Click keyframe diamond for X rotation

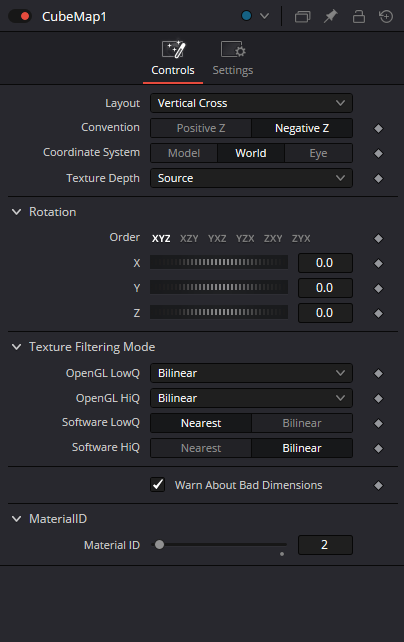[x=379, y=263]
